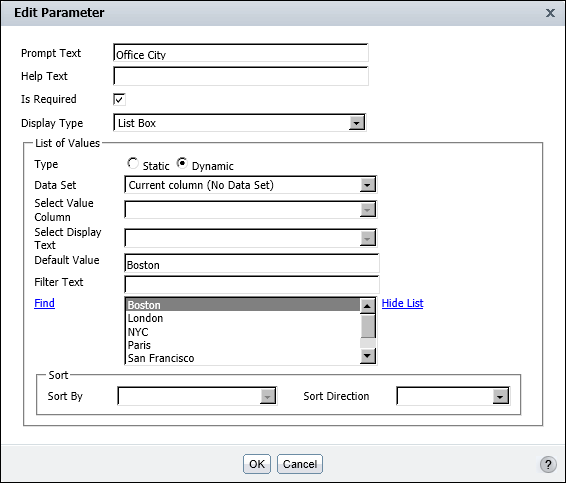Close the Edit Parameter dialog

550,13
